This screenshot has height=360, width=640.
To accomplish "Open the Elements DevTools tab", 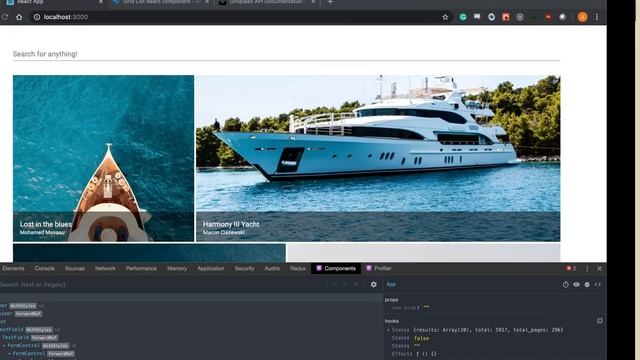I will coord(13,268).
